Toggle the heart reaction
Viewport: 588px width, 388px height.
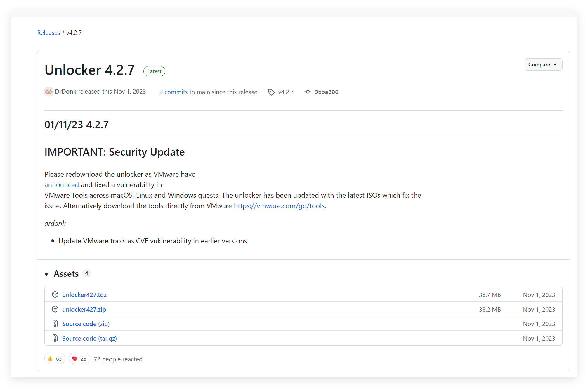coord(79,359)
